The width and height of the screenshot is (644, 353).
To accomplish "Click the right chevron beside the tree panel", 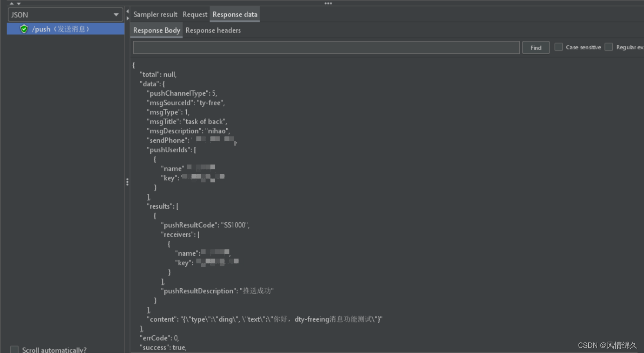I will 127,18.
